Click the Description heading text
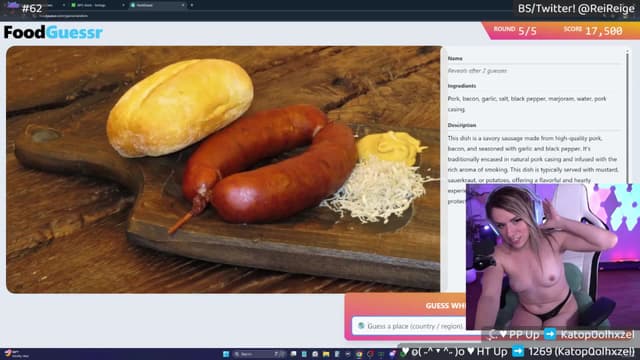The width and height of the screenshot is (640, 360). point(462,125)
